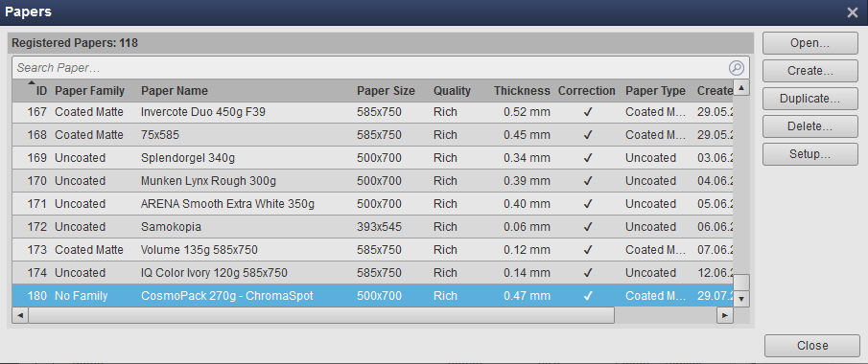Click ID 174 cell
868x364 pixels.
37,273
